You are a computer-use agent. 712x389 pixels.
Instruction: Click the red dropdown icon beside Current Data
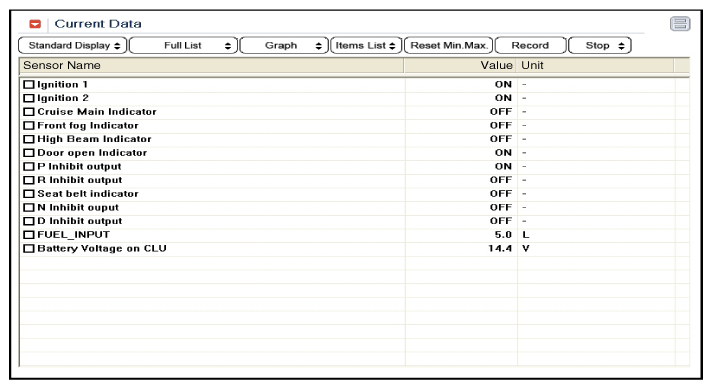(x=35, y=24)
